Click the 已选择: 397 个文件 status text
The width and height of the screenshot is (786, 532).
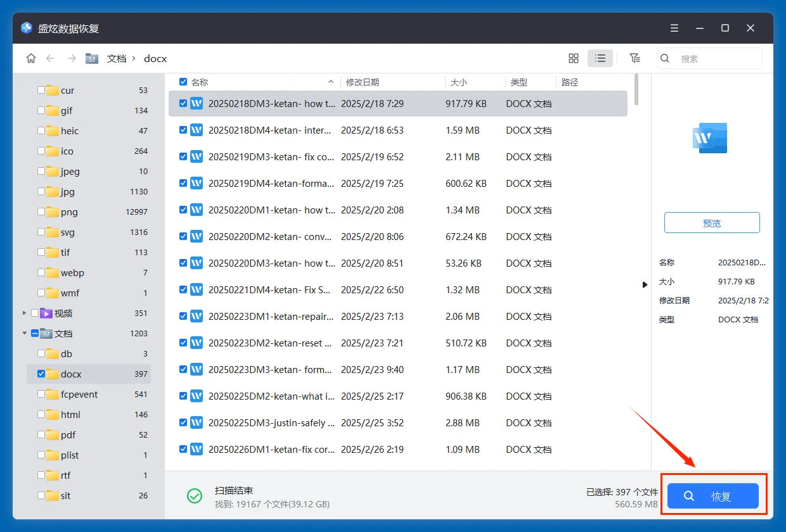[x=622, y=491]
